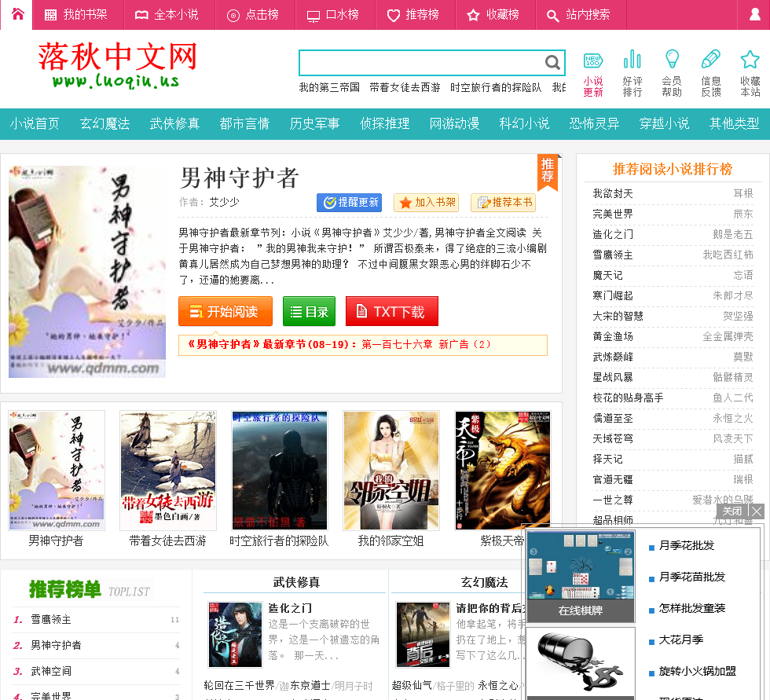Click 男神守护者 large cover image

(87, 272)
